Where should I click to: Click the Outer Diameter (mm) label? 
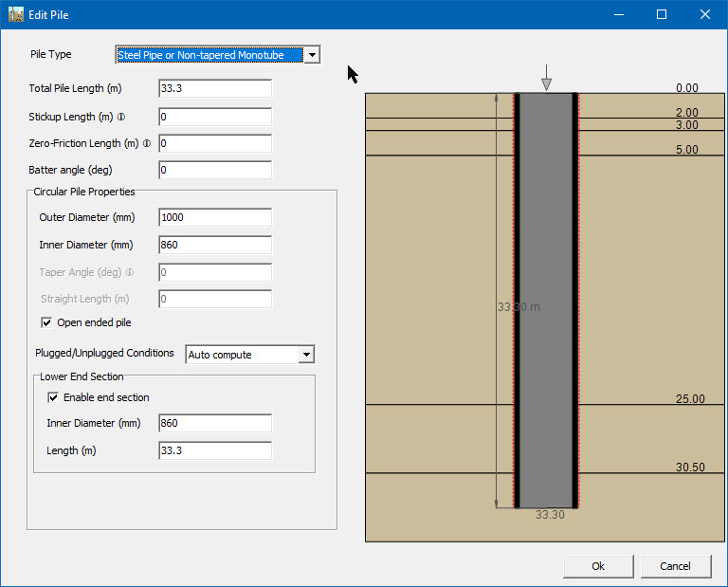click(87, 217)
